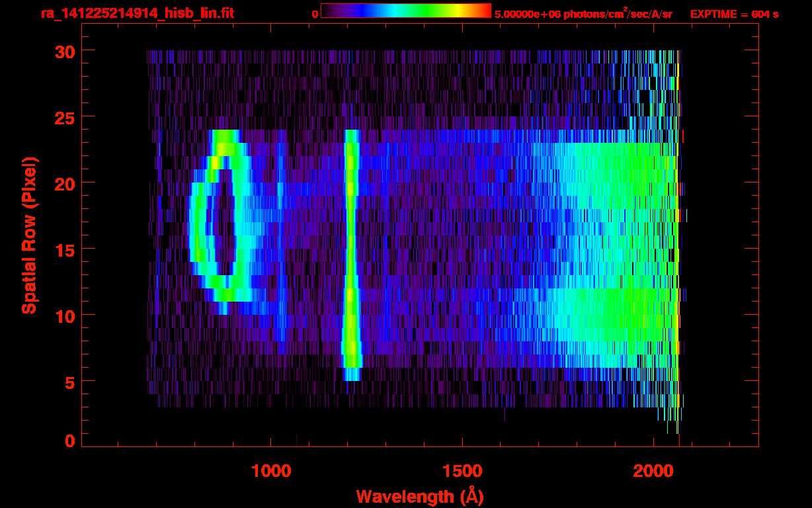
Task: Click the ring-shaped emission feature near 850 Å
Action: coord(223,222)
